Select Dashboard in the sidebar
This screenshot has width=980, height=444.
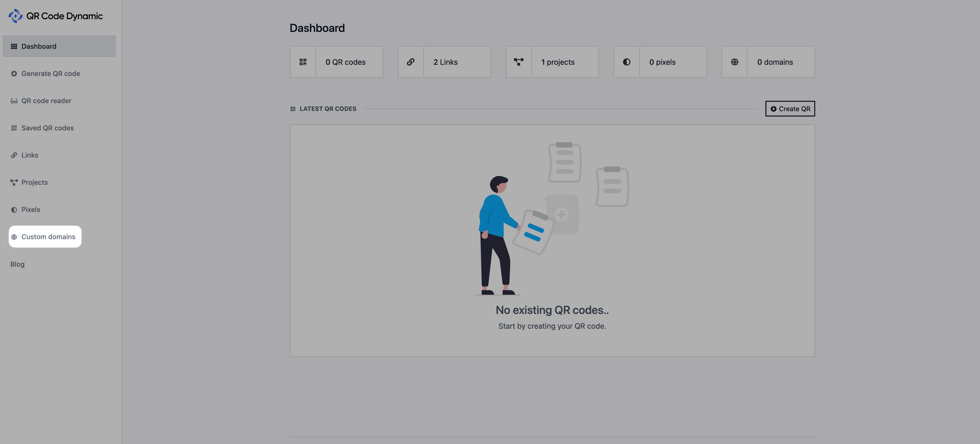coord(59,46)
